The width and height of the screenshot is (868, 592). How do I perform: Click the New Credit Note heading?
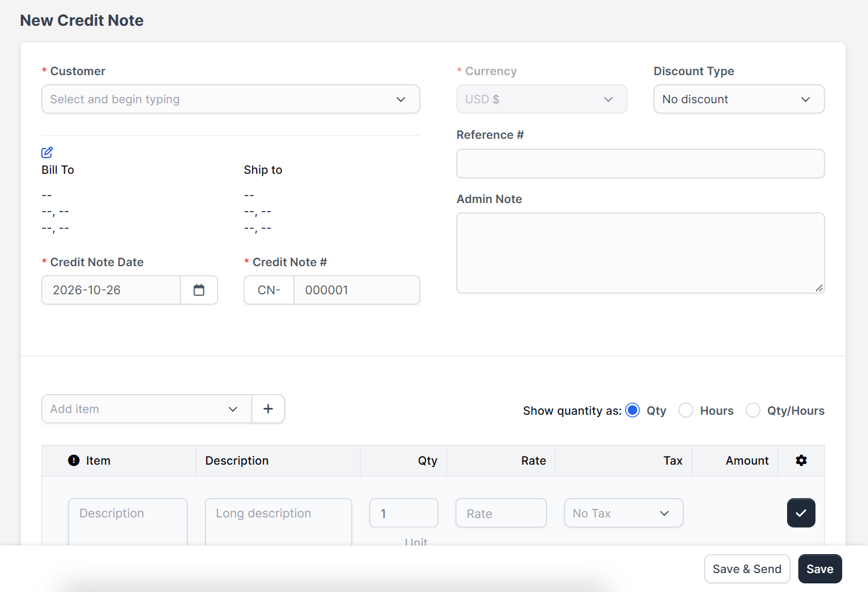(82, 20)
